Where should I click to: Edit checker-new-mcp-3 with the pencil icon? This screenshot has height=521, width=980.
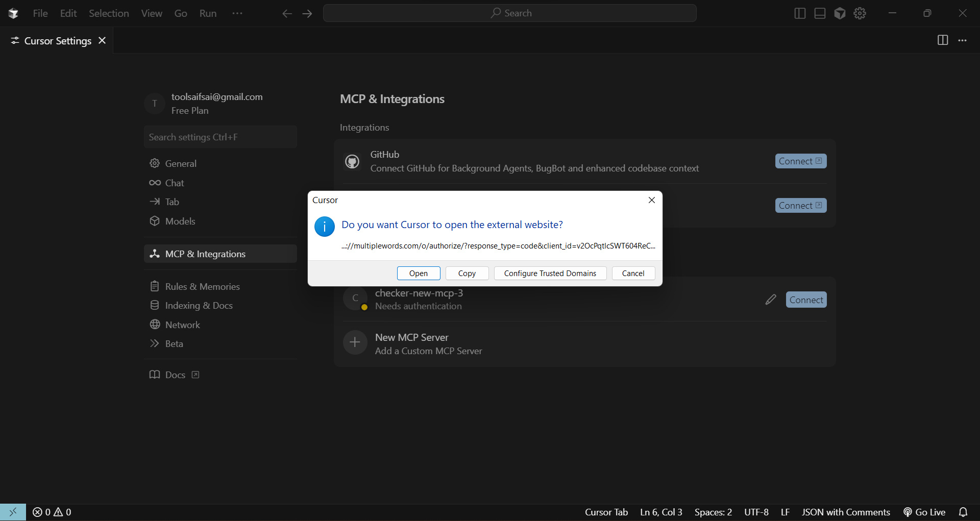coord(771,300)
